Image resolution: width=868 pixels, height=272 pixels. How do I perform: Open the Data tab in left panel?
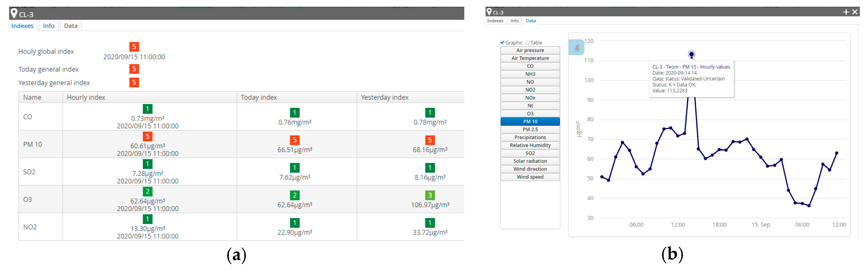click(x=71, y=26)
